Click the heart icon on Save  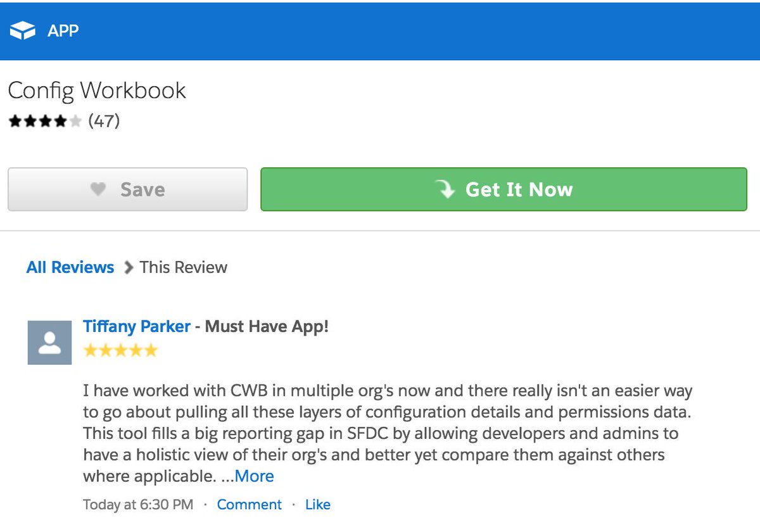[98, 189]
